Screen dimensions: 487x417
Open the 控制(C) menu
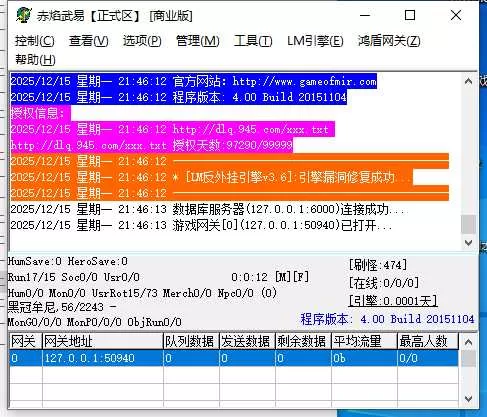point(35,41)
